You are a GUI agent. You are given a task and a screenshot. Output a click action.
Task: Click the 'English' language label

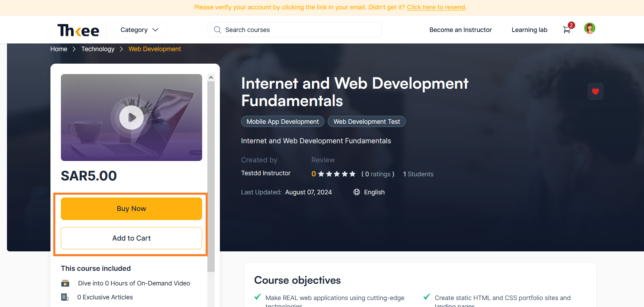pyautogui.click(x=374, y=192)
